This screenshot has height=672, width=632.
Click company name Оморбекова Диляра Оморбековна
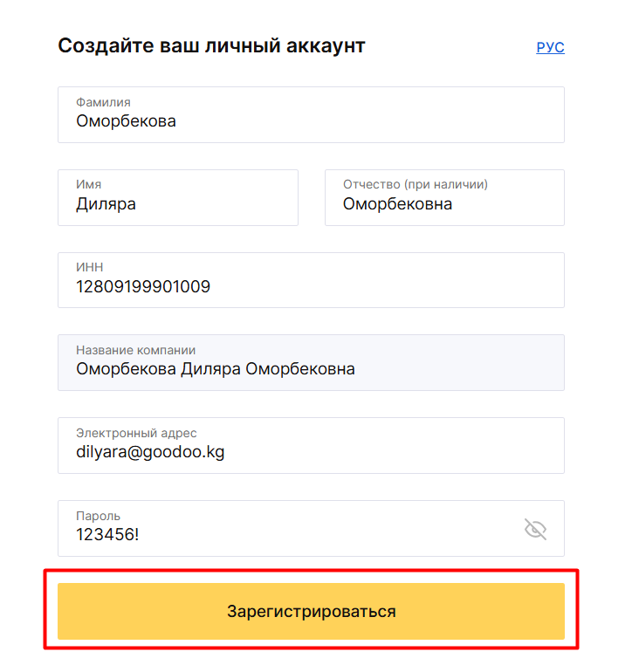pyautogui.click(x=216, y=369)
